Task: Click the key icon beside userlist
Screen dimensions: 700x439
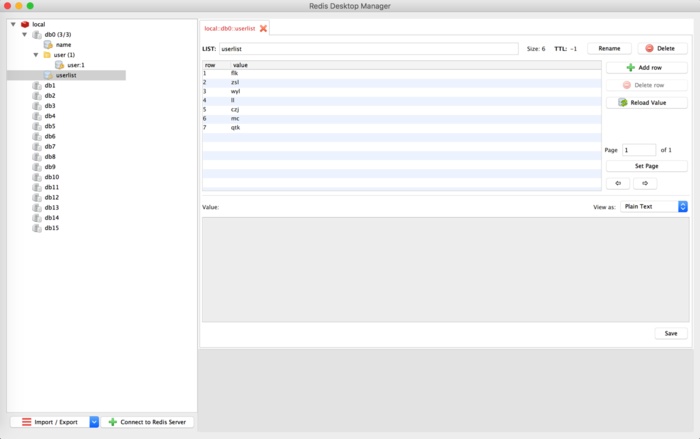Action: coord(48,75)
